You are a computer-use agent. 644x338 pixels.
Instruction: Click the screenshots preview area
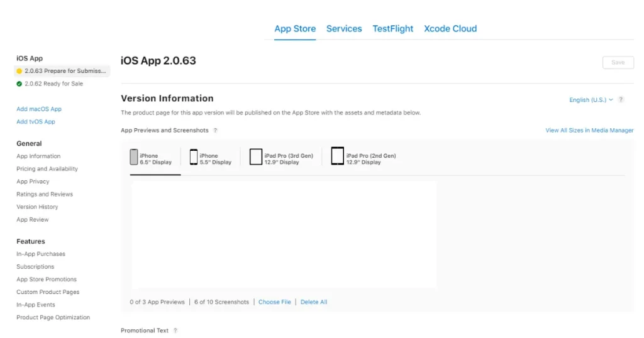click(x=284, y=235)
